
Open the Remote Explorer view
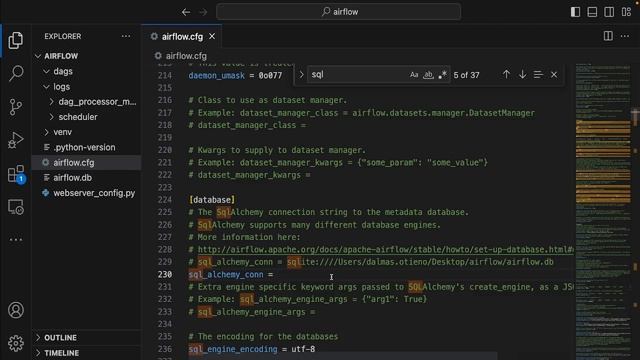coord(16,207)
